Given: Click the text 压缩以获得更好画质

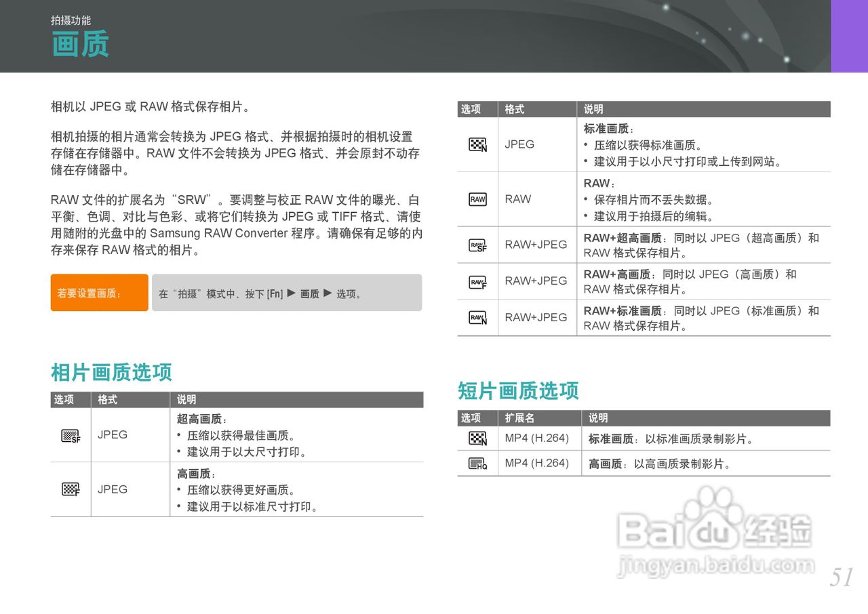Looking at the screenshot, I should (241, 490).
